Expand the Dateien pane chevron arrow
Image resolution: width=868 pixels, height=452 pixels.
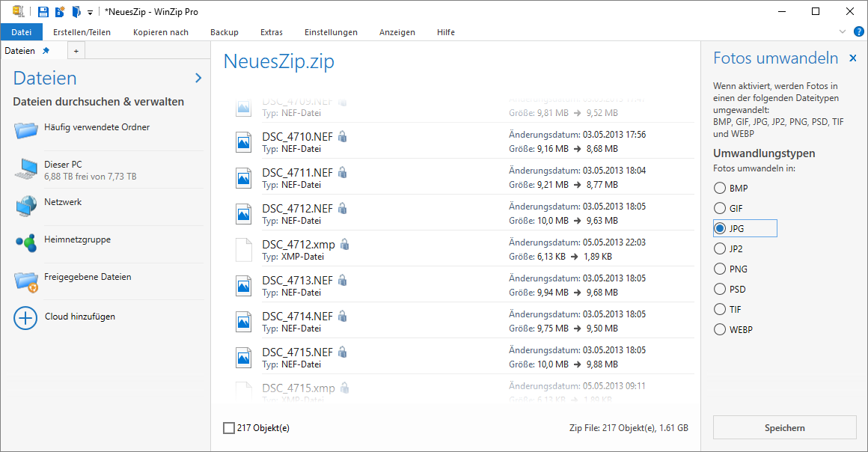(x=198, y=78)
